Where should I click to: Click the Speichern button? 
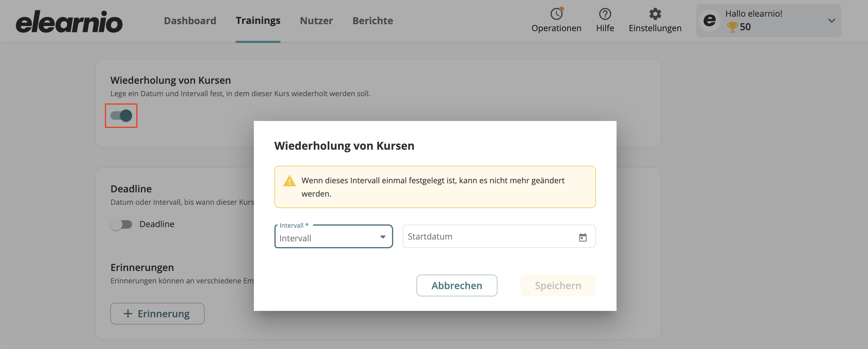(x=558, y=285)
